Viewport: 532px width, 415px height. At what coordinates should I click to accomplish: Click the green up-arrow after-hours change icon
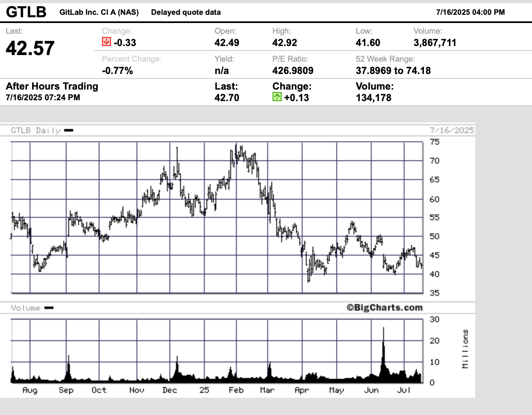click(x=277, y=97)
